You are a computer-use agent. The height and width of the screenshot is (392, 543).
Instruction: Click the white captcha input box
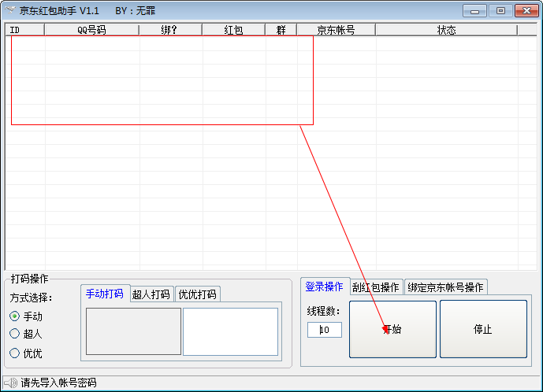click(x=231, y=331)
